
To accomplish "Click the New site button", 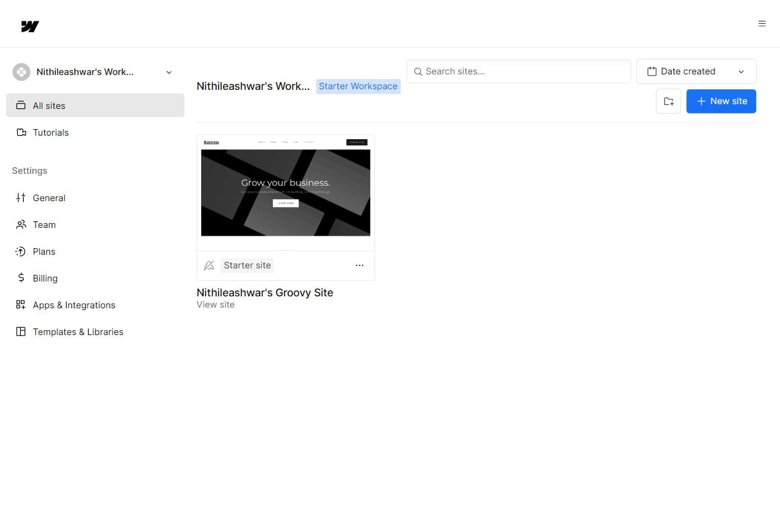I will 721,101.
